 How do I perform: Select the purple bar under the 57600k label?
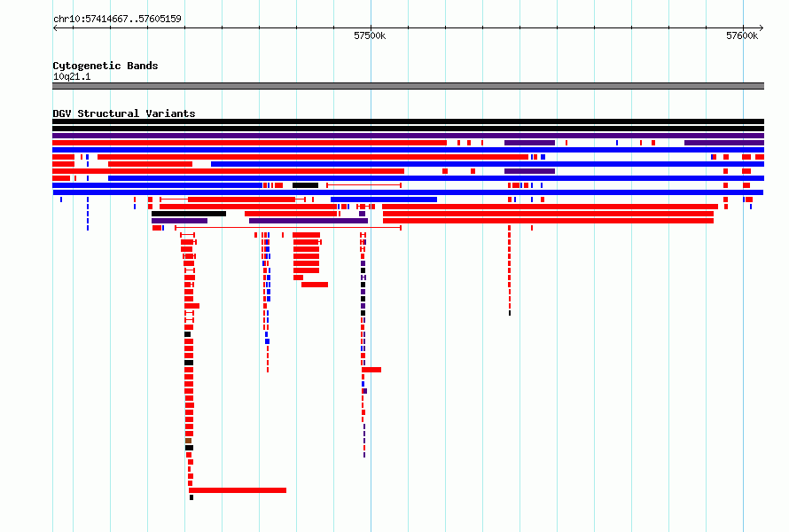(x=724, y=143)
